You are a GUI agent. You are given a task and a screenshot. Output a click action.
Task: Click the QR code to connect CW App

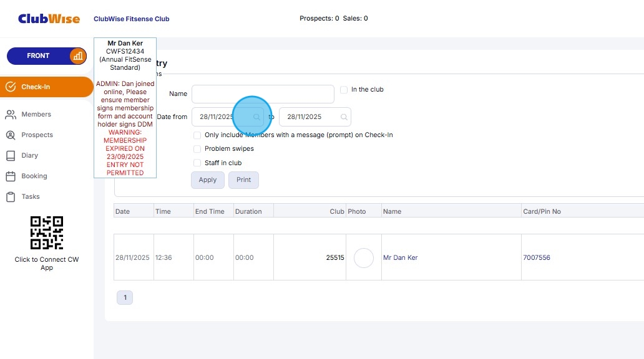click(47, 232)
